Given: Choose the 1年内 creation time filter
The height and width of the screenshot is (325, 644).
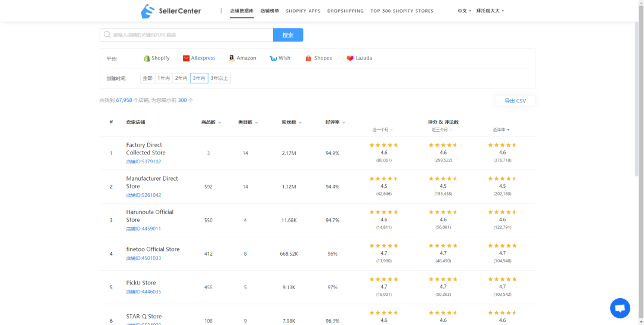Looking at the screenshot, I should (x=164, y=78).
